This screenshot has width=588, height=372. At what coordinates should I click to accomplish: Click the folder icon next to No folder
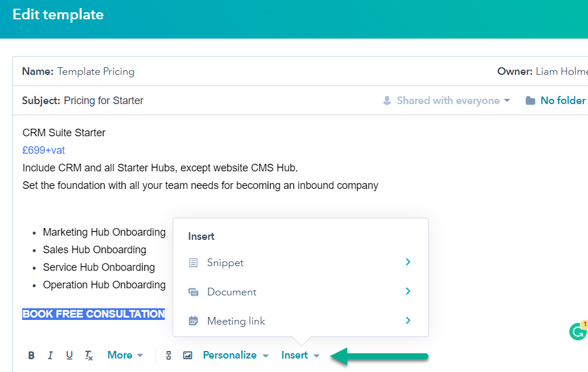click(x=530, y=100)
